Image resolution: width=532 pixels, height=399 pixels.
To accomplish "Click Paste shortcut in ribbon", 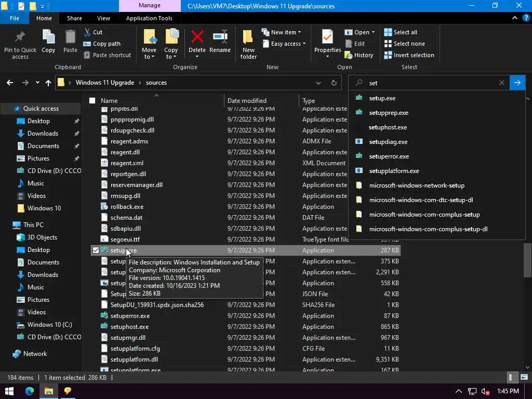I will [x=107, y=55].
